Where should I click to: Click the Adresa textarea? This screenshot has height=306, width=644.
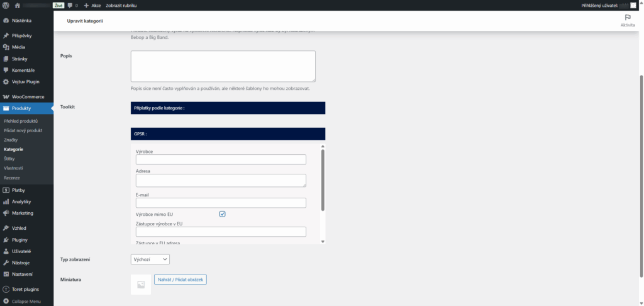pyautogui.click(x=221, y=181)
